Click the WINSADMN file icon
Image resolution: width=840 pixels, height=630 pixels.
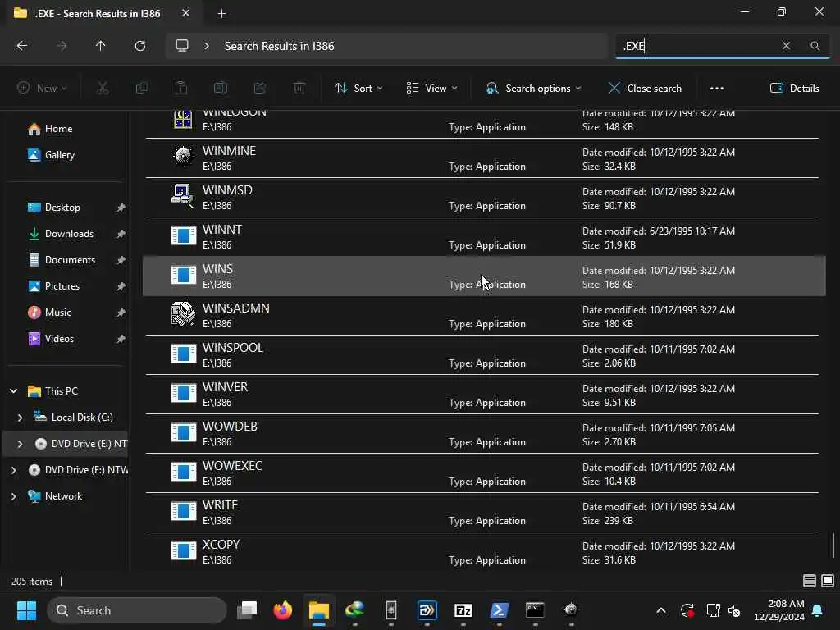183,314
